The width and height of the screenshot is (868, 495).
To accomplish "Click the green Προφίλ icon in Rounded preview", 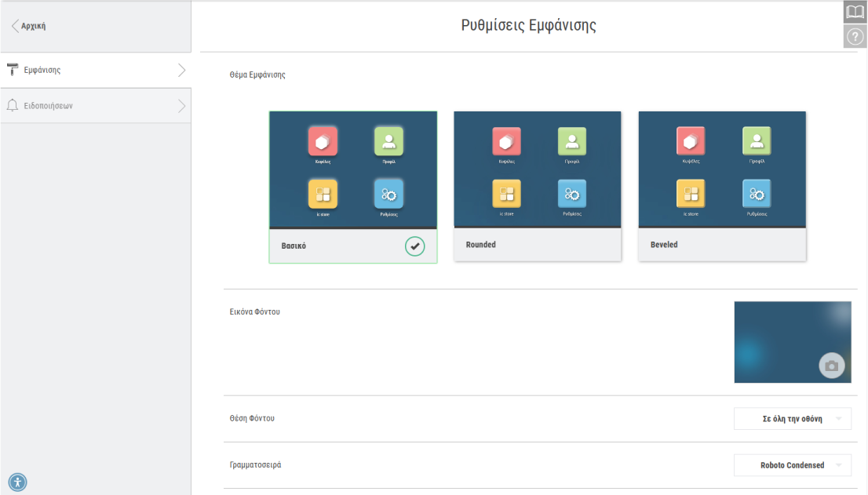I will (572, 141).
